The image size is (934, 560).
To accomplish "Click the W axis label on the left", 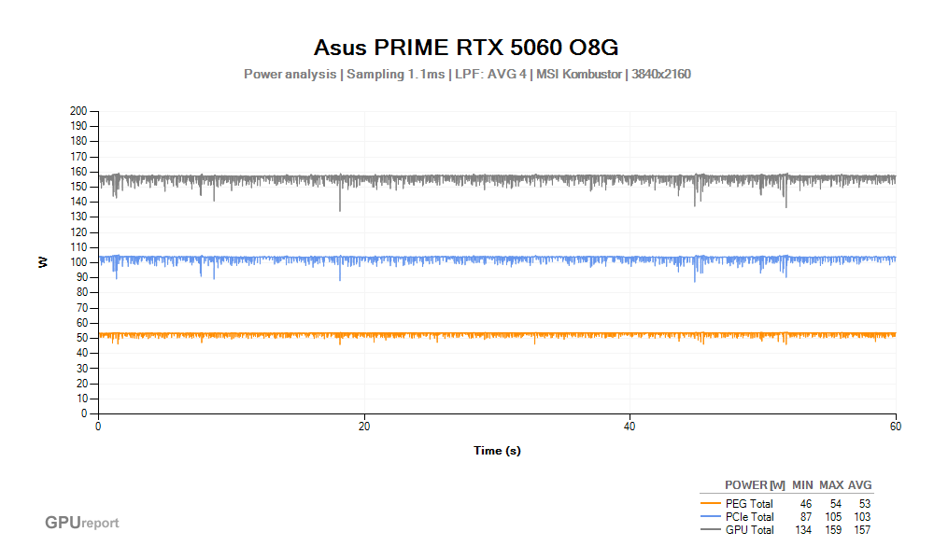I will tap(43, 262).
